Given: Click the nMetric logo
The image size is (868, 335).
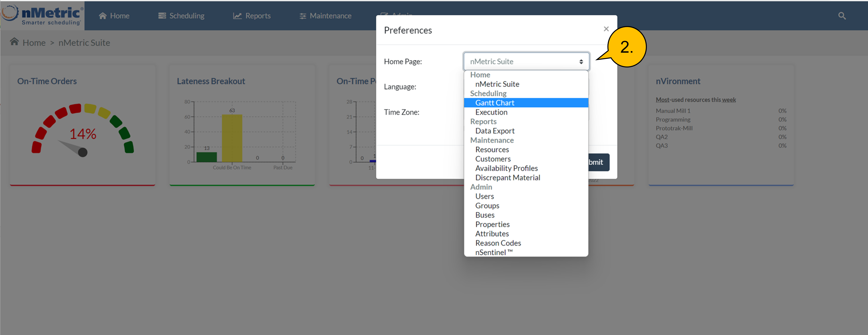Looking at the screenshot, I should click(x=42, y=16).
